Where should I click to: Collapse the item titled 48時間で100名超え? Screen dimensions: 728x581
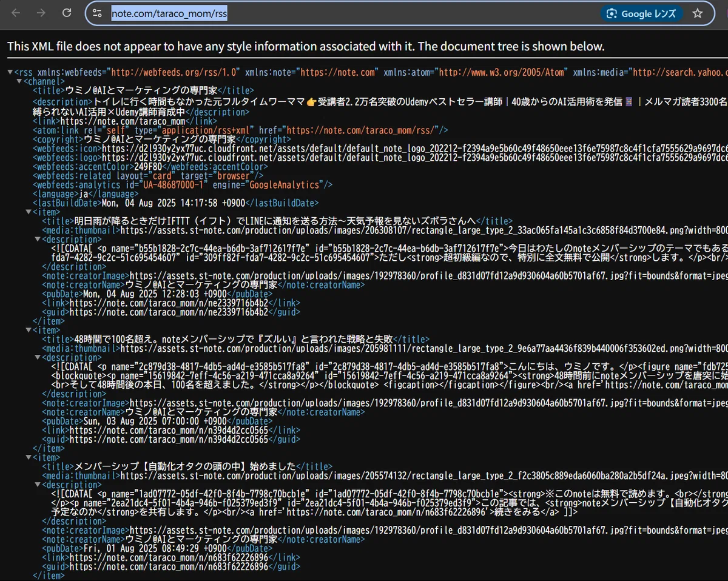[x=28, y=331]
